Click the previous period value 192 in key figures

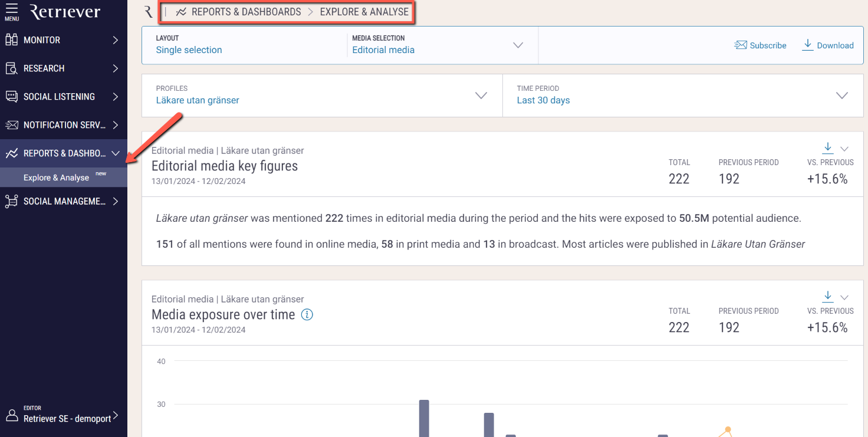pyautogui.click(x=729, y=179)
